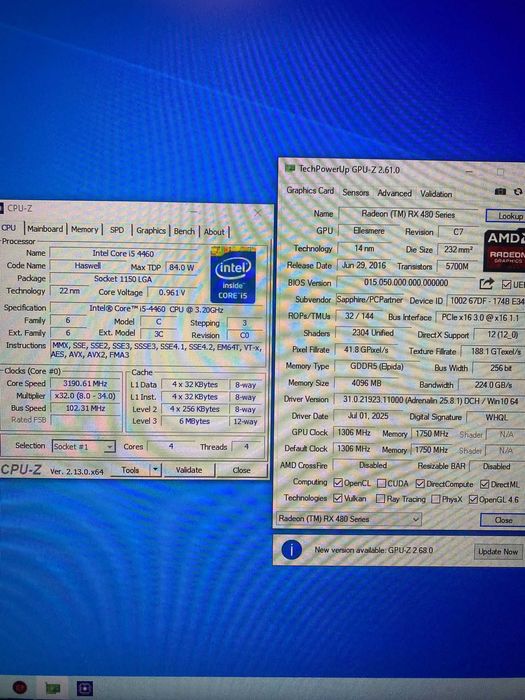
Task: Open the Graphics tab in CPU-Z
Action: pos(151,230)
